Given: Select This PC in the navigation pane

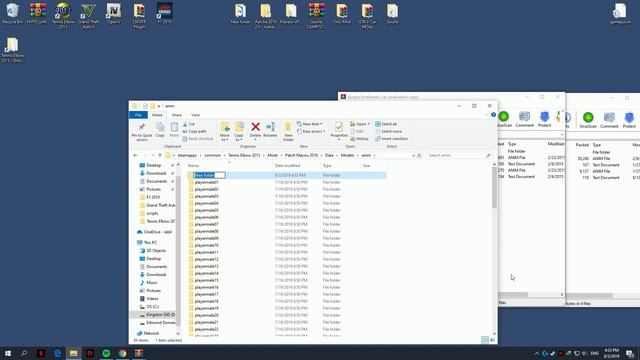Looking at the screenshot, I should [150, 242].
